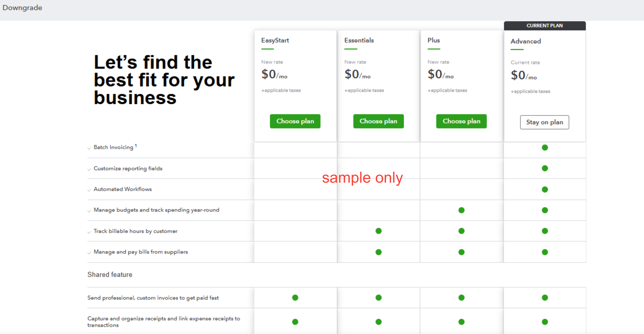Click Plus dot for capture receipts row
Viewport: 644px width, 334px height.
click(461, 322)
